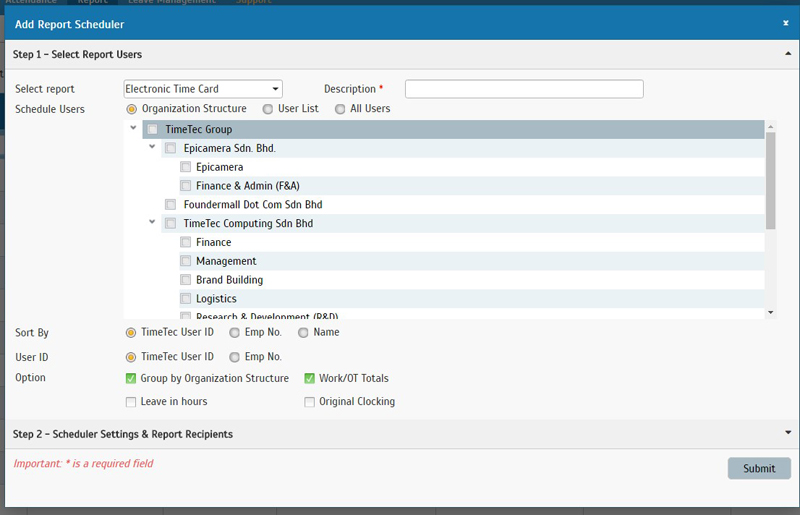This screenshot has width=800, height=515.
Task: Select the TimeTec Group tree row label
Action: 198,130
